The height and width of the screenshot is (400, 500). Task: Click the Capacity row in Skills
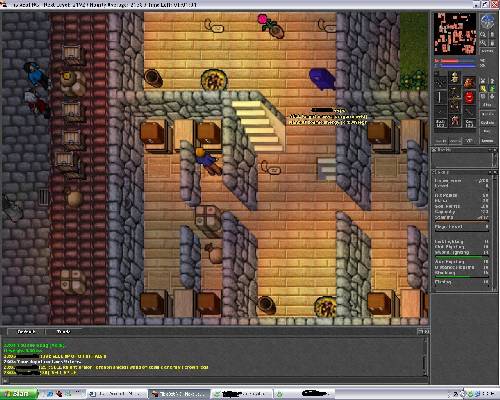462,212
